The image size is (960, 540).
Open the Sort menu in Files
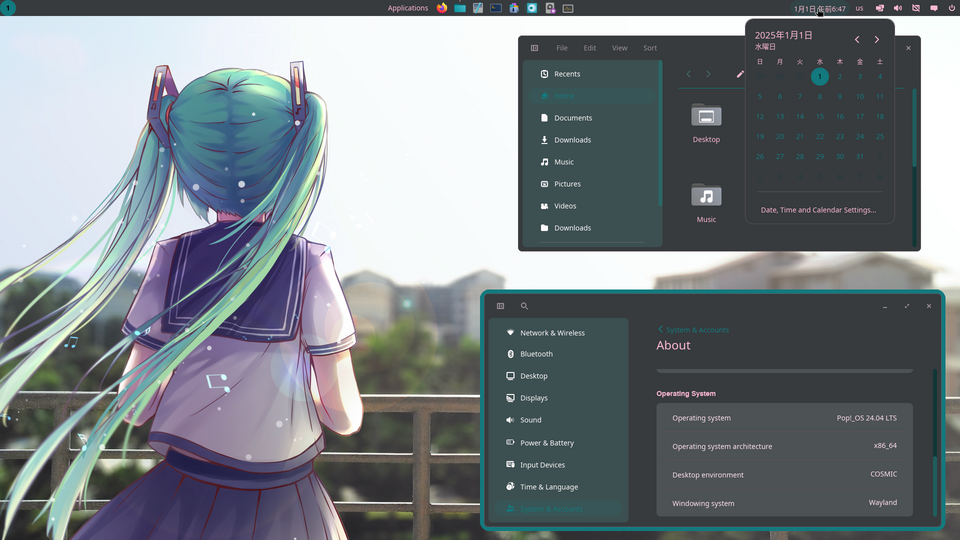pyautogui.click(x=650, y=48)
